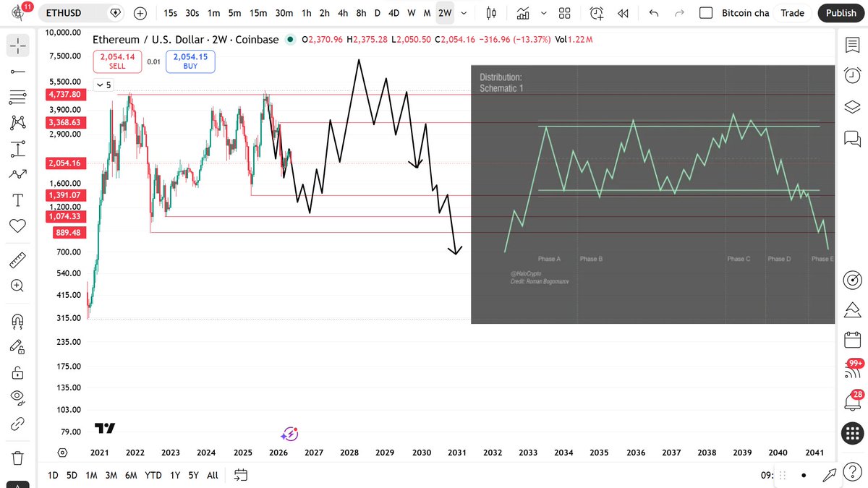
Task: Open Bitcoin cha layout name
Action: pyautogui.click(x=745, y=13)
